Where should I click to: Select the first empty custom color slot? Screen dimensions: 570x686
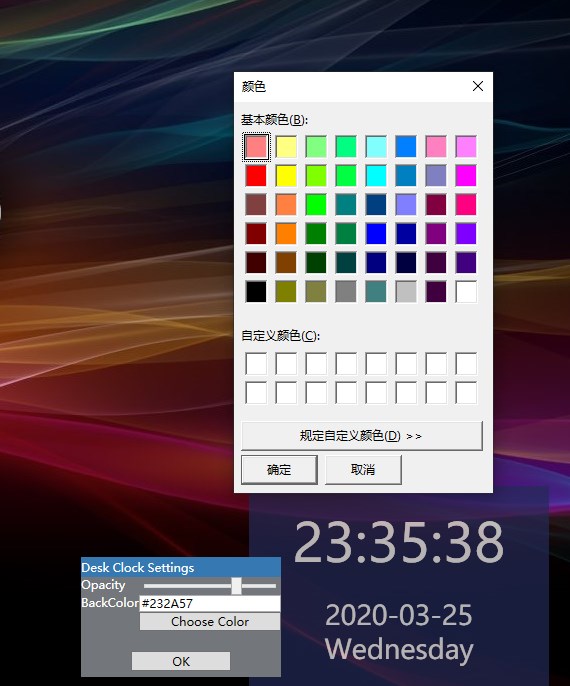click(x=256, y=364)
